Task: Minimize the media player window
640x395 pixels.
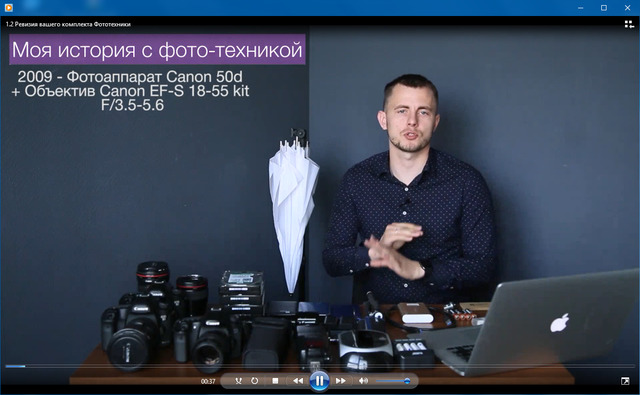Action: pos(580,8)
